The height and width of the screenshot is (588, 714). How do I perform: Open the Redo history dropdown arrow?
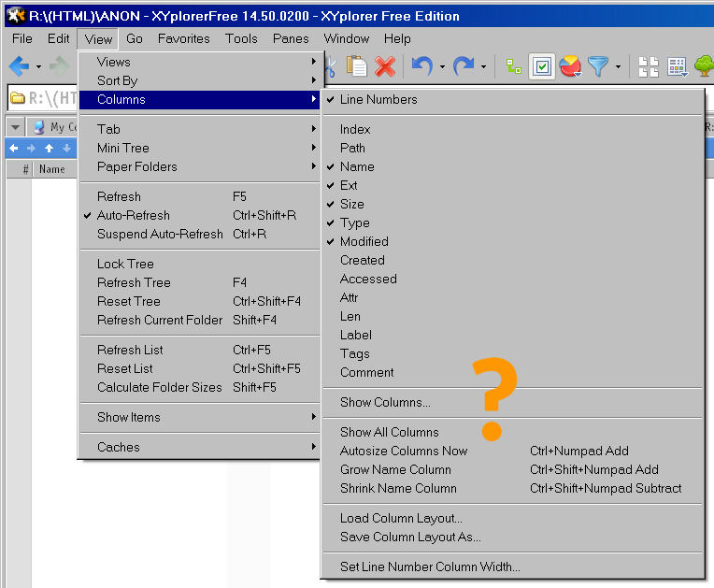pyautogui.click(x=483, y=67)
